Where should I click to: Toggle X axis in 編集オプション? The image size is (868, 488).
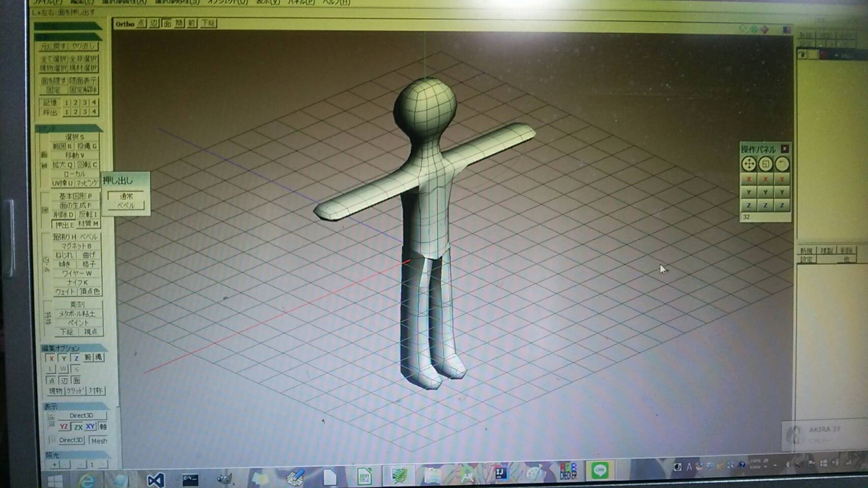click(51, 358)
